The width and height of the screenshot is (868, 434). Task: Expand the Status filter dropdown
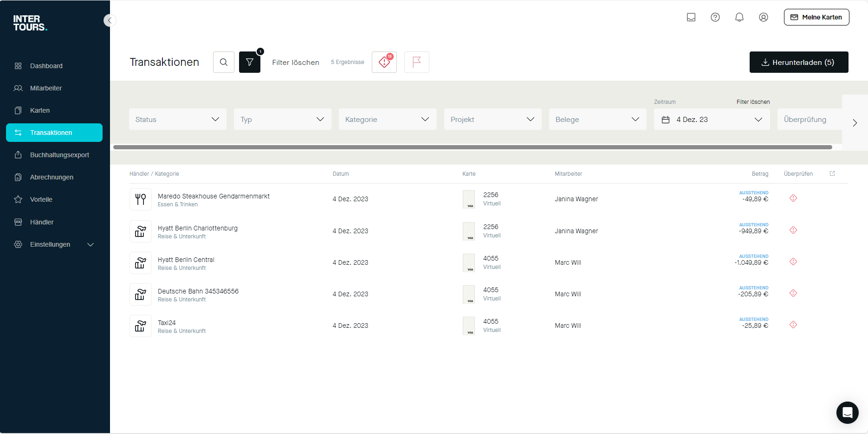coord(177,119)
